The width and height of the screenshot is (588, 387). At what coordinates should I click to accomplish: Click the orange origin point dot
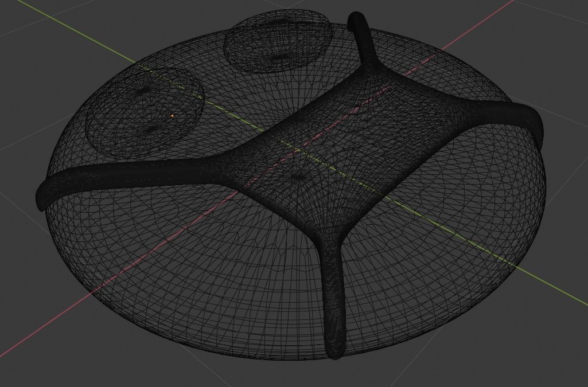pyautogui.click(x=172, y=116)
